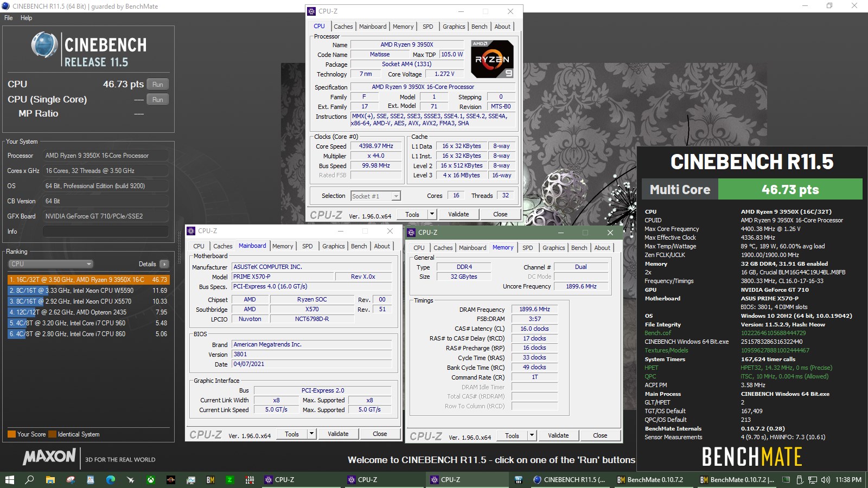Select the SPD tab in top CPU-Z window
The width and height of the screenshot is (868, 488).
coord(428,27)
